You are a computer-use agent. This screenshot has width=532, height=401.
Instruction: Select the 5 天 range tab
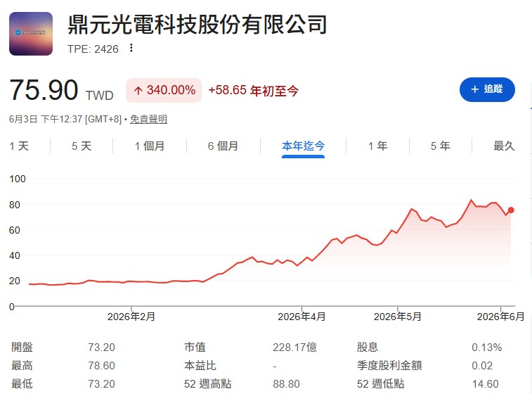tap(82, 146)
